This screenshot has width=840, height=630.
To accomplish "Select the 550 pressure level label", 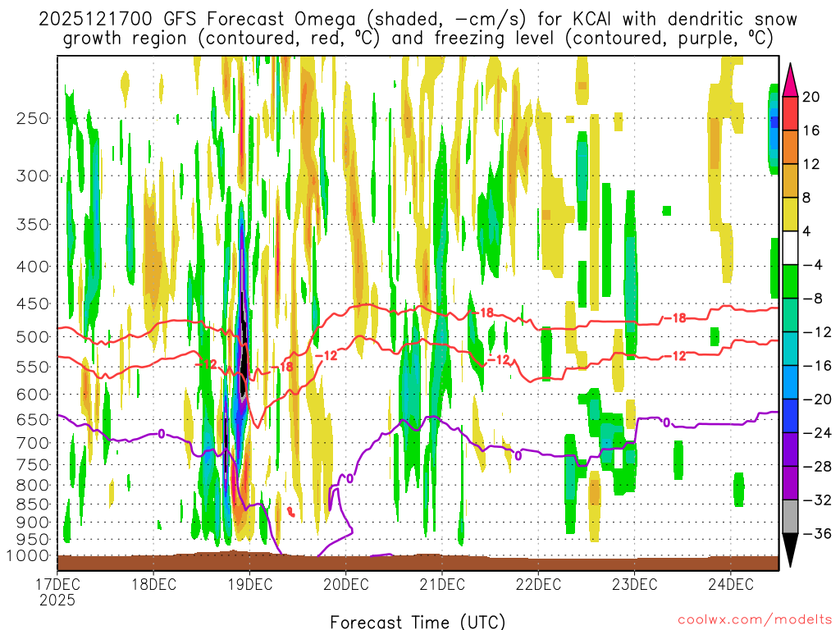I will 33,367.
